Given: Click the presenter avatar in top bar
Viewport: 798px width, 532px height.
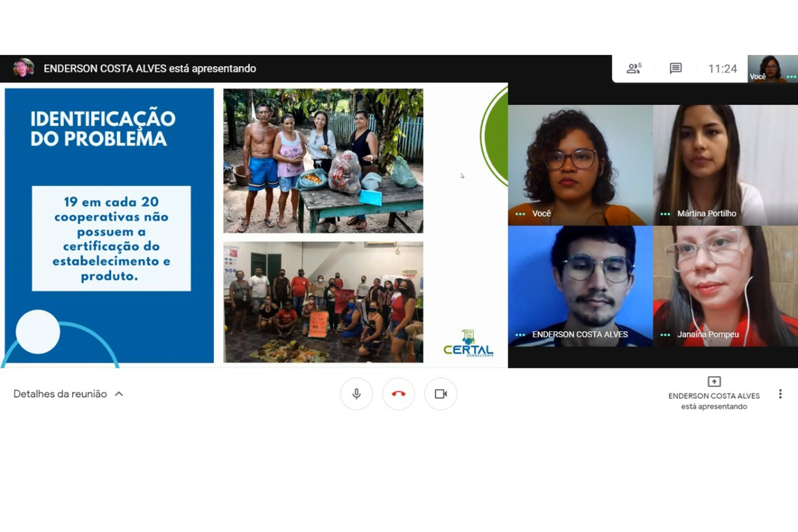Looking at the screenshot, I should [x=23, y=68].
